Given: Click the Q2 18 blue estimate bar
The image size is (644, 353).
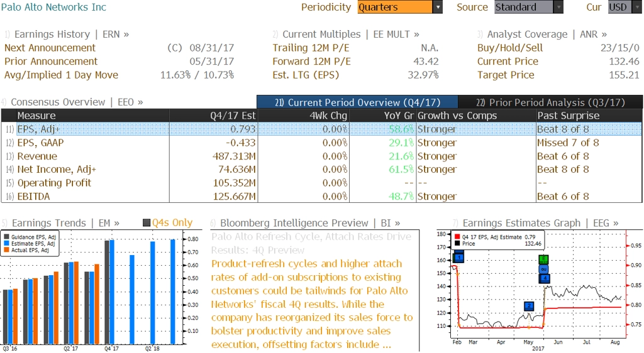Looking at the screenshot, I should pos(152,293).
